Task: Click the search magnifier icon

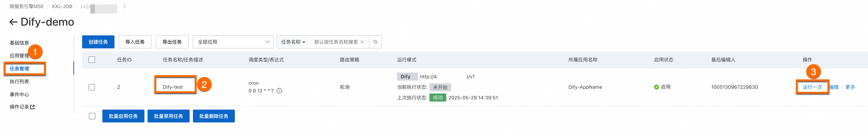Action: [375, 42]
